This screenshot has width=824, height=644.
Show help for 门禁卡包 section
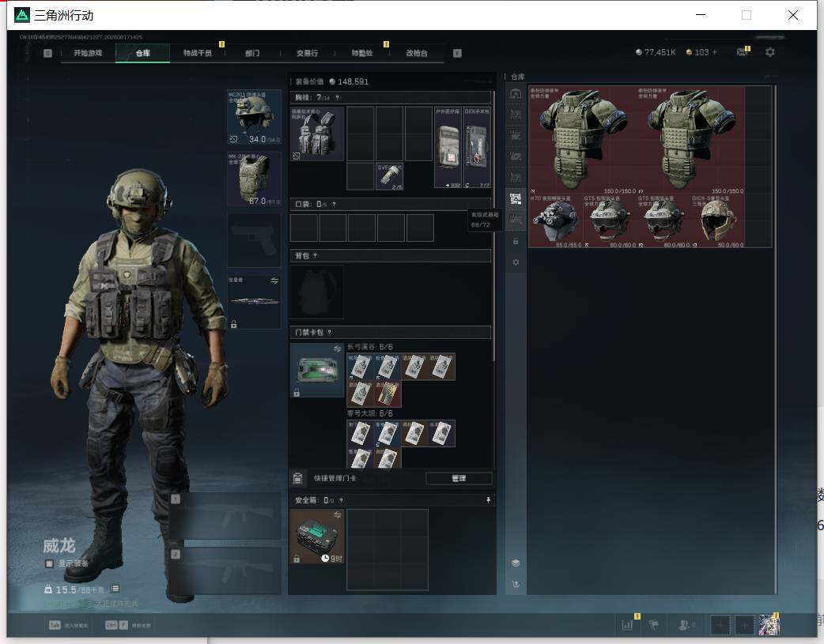330,333
